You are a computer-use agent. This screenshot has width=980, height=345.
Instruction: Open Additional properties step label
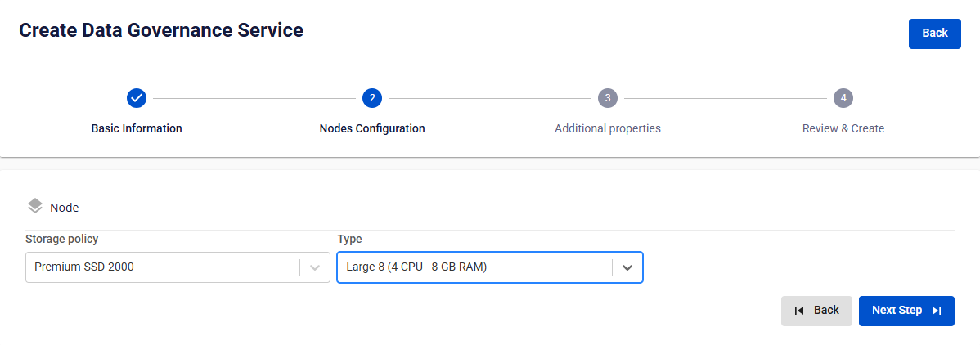(608, 128)
